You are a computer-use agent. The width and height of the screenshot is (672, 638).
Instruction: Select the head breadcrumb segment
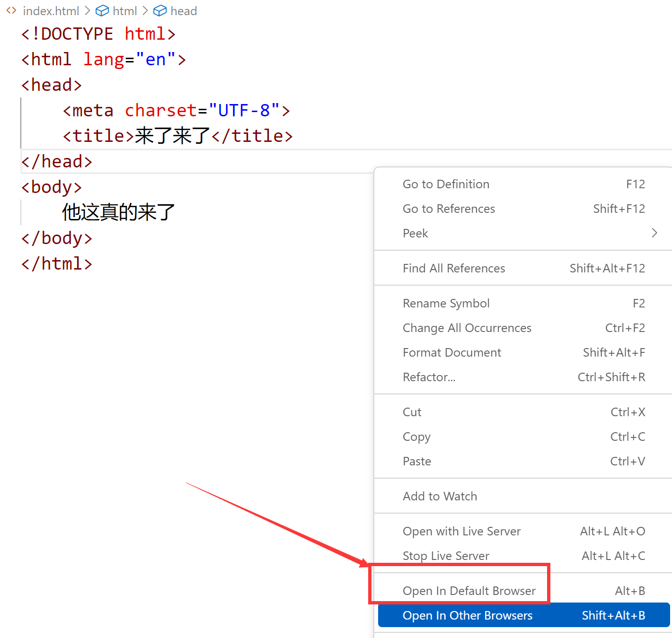click(x=184, y=11)
